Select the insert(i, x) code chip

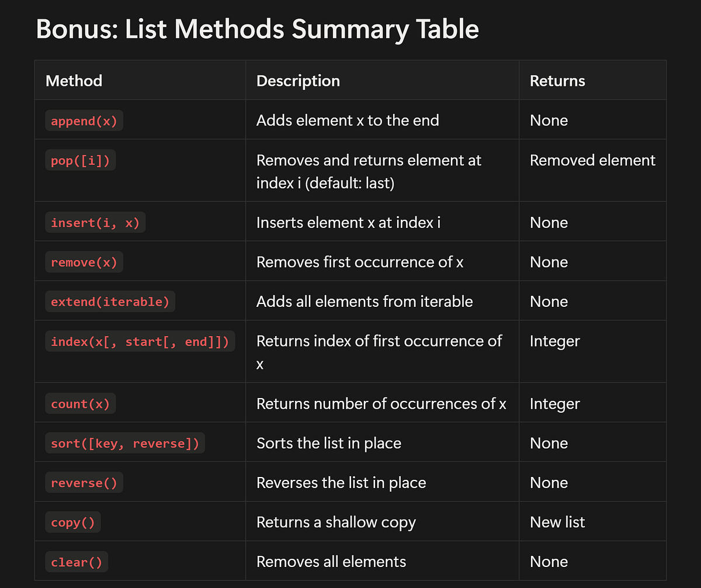(95, 223)
